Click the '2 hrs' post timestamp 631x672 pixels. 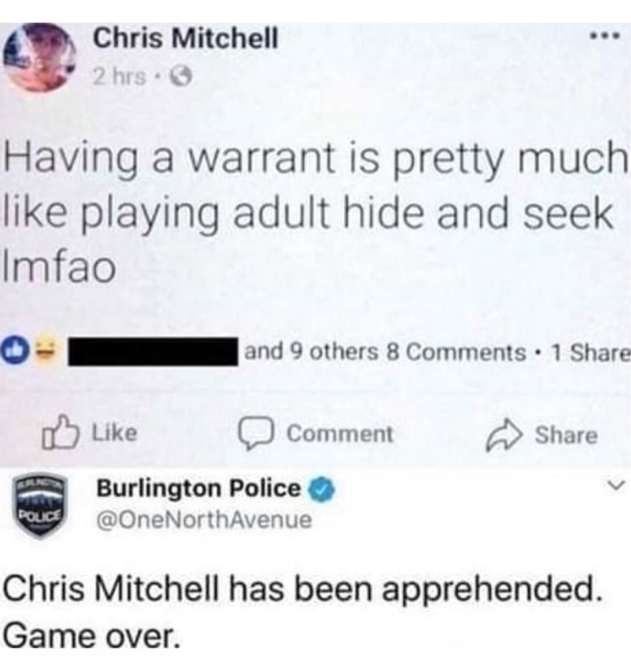click(119, 78)
